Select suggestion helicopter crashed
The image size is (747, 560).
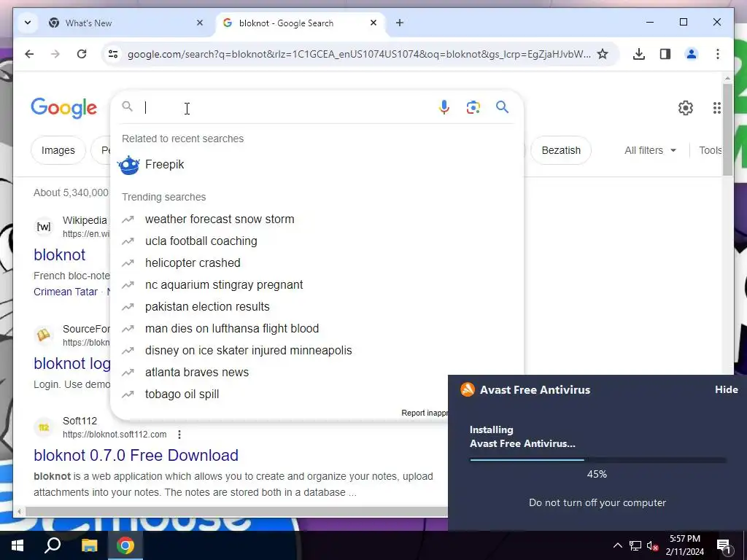[317, 262]
